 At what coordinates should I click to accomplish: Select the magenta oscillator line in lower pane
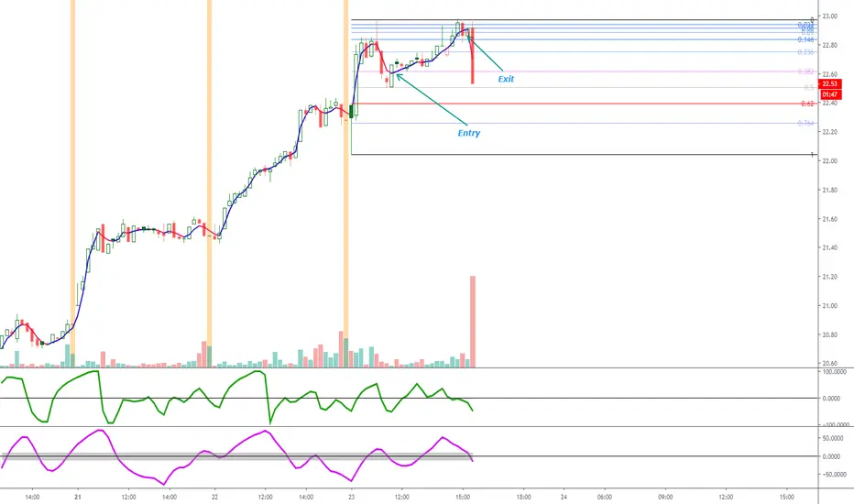237,457
